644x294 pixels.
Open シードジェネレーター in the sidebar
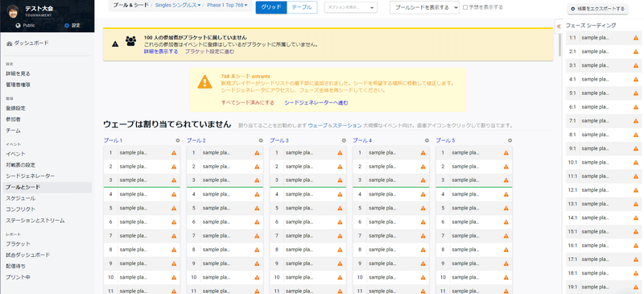[x=31, y=176]
